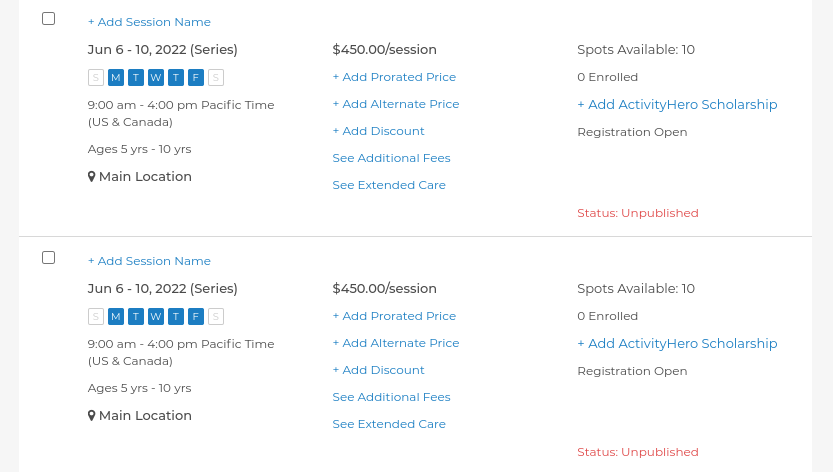The height and width of the screenshot is (472, 833).
Task: Check the first session's selection checkbox
Action: (x=48, y=19)
